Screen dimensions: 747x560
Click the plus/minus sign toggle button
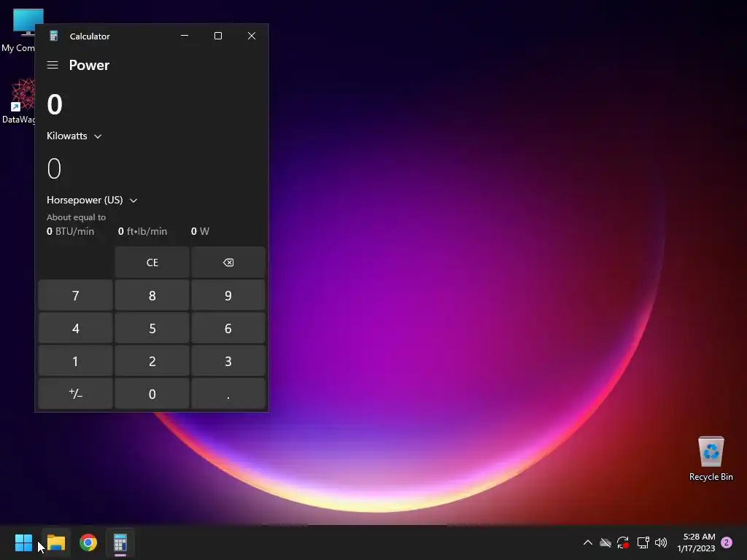(x=76, y=394)
